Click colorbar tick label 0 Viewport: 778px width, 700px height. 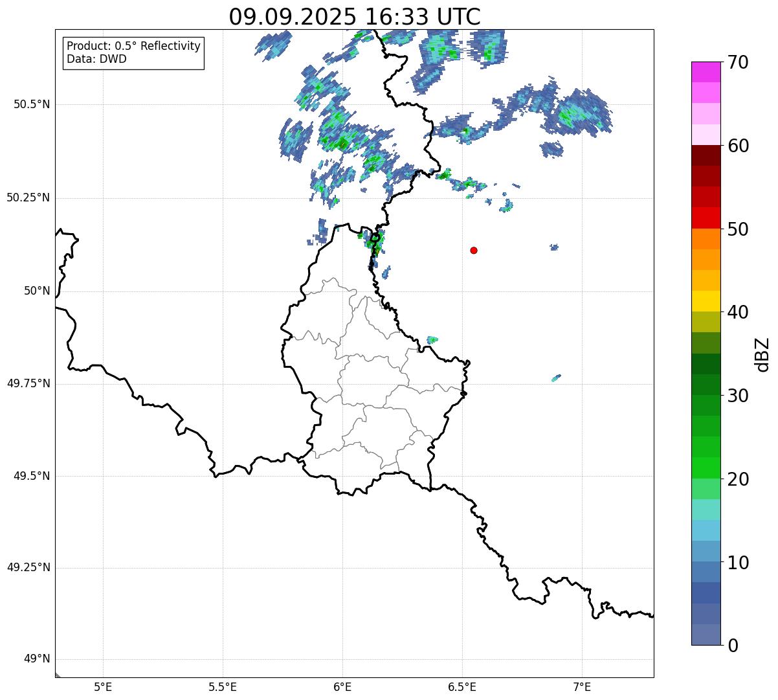[x=732, y=646]
